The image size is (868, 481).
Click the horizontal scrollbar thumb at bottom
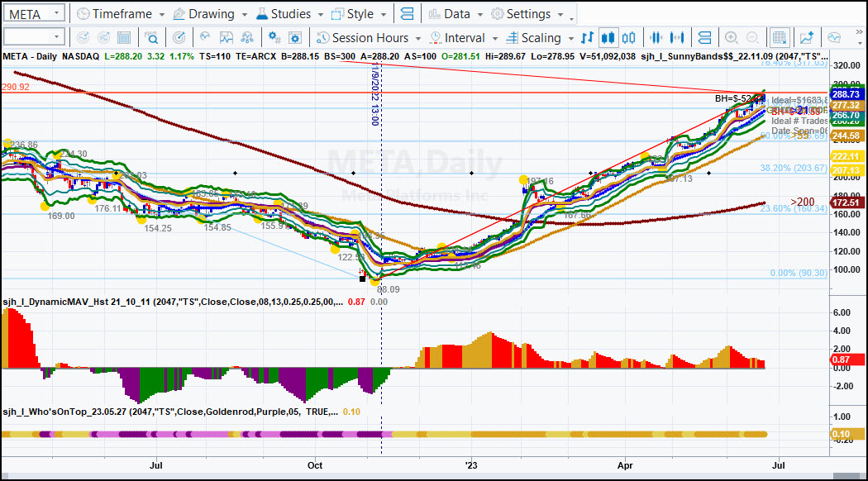tap(847, 477)
